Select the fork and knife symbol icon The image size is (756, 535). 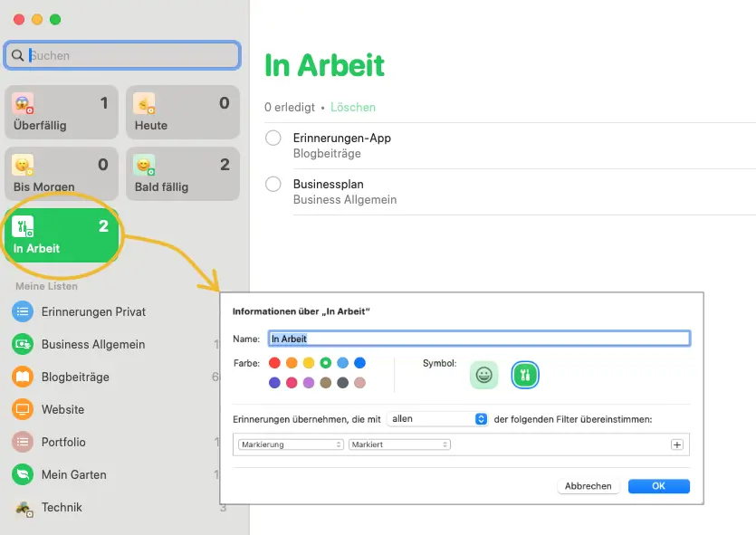coord(525,375)
